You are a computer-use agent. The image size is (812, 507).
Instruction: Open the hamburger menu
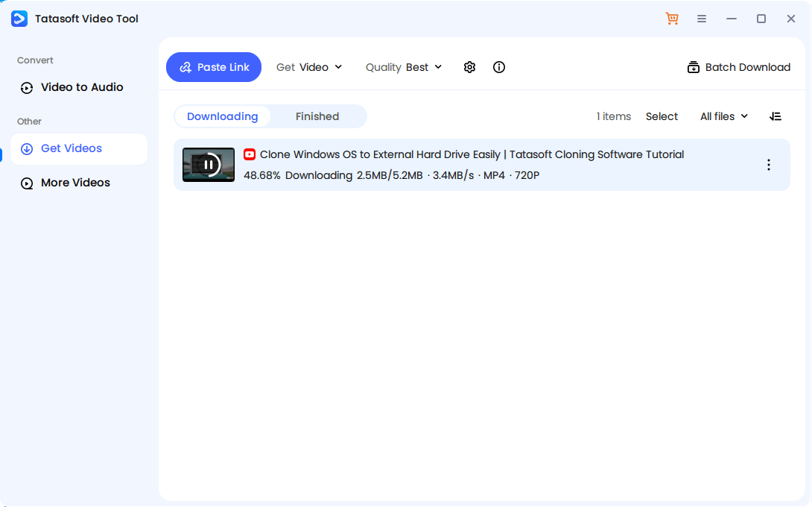click(x=702, y=18)
